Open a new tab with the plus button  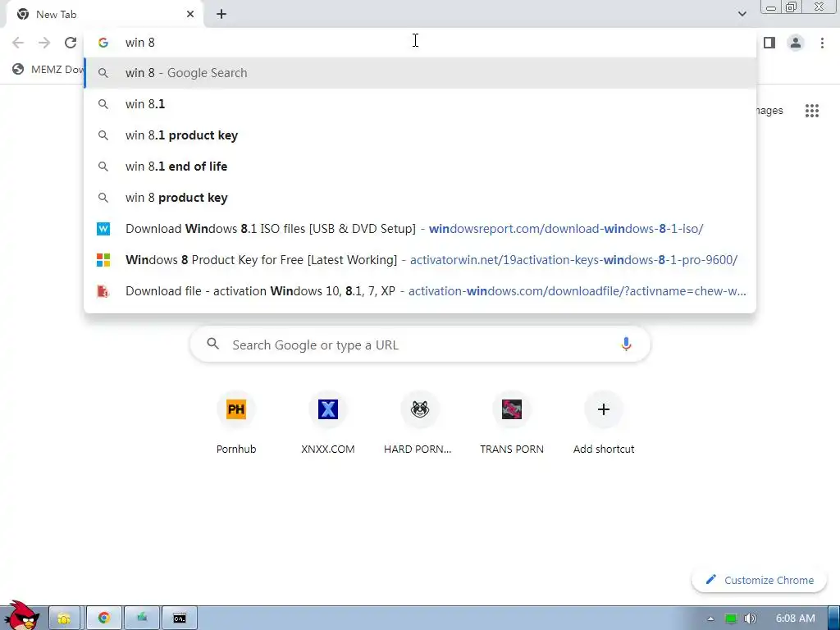[x=221, y=14]
